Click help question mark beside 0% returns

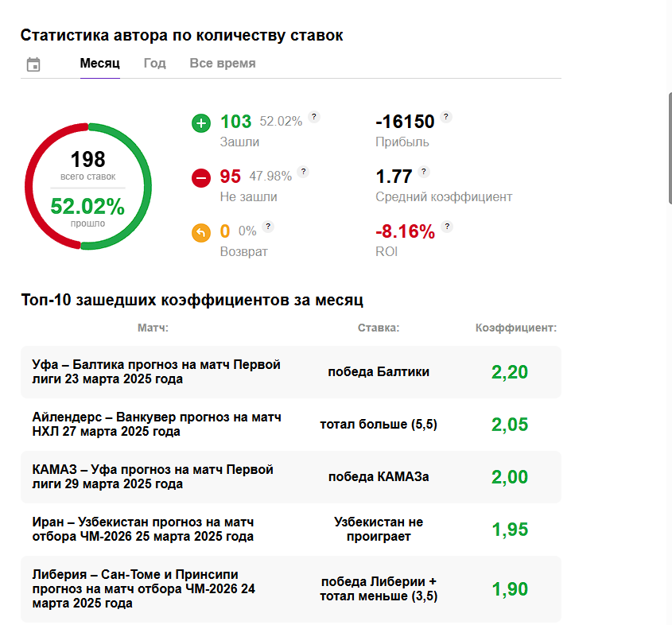pyautogui.click(x=268, y=226)
